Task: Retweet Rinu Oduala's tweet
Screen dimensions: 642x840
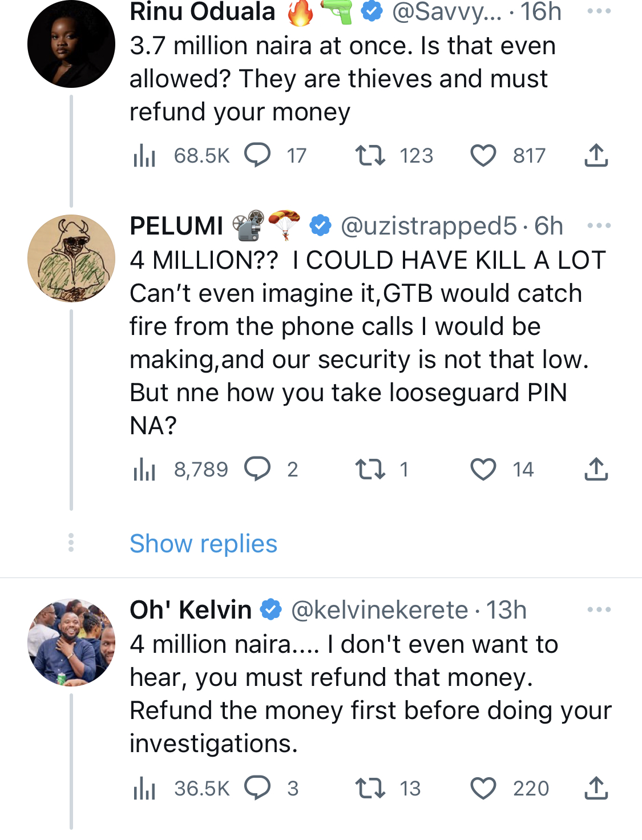Action: [x=370, y=155]
